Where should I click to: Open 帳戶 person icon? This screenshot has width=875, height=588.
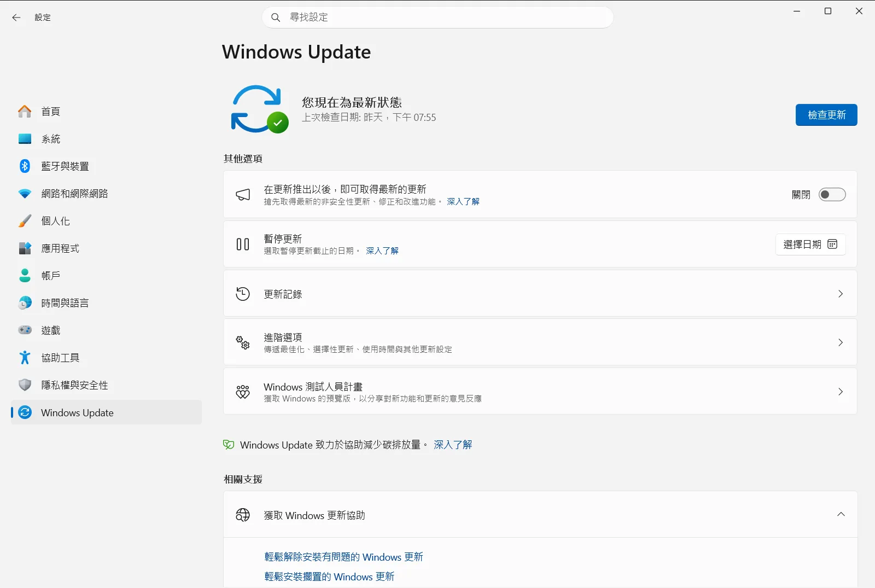point(25,276)
